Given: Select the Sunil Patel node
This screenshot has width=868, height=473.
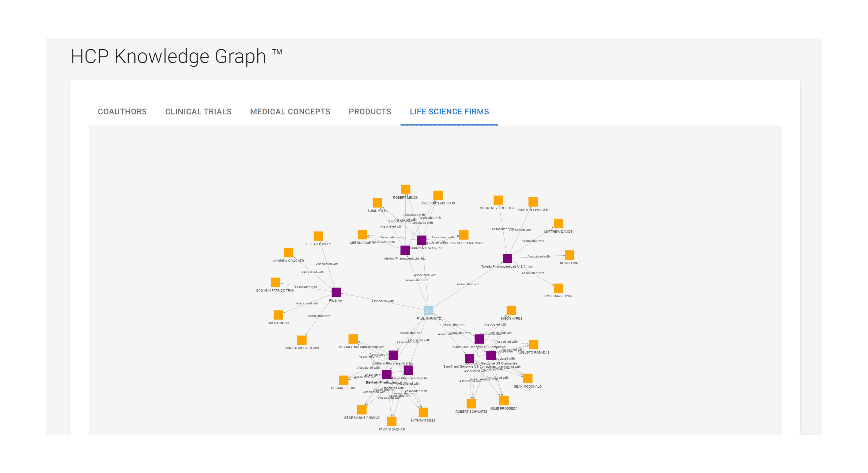Looking at the screenshot, I should 377,202.
